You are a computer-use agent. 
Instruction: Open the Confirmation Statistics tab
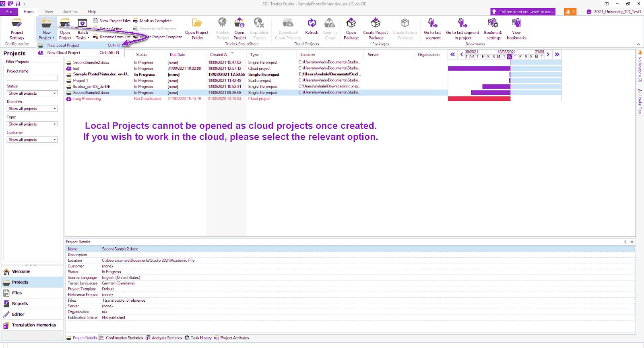[124, 338]
